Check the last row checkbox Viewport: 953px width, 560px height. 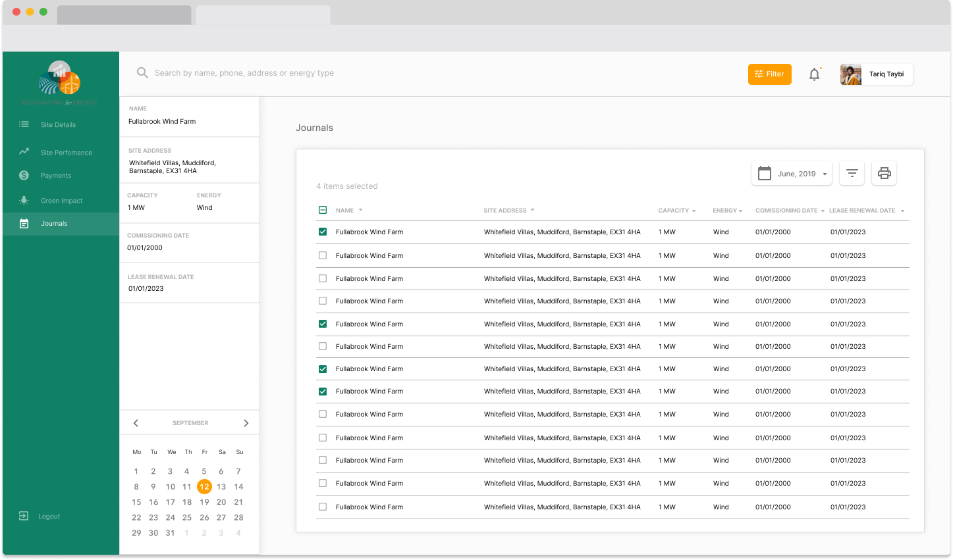(x=323, y=507)
